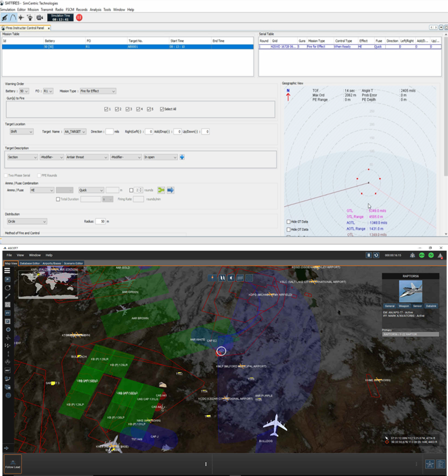Screen dimensions: 448x476
Task: Open the Quick fuse dropdown
Action: tap(91, 190)
